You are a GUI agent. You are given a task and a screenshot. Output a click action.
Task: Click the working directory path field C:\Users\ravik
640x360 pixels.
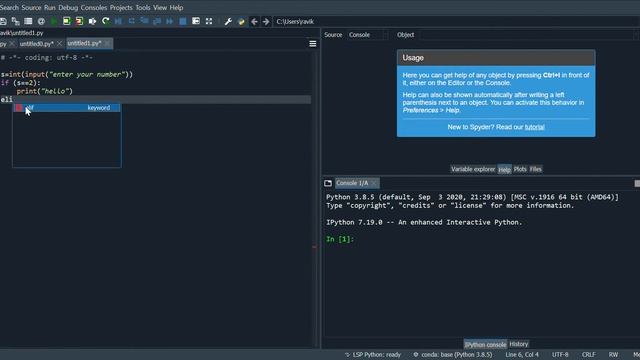tap(455, 21)
